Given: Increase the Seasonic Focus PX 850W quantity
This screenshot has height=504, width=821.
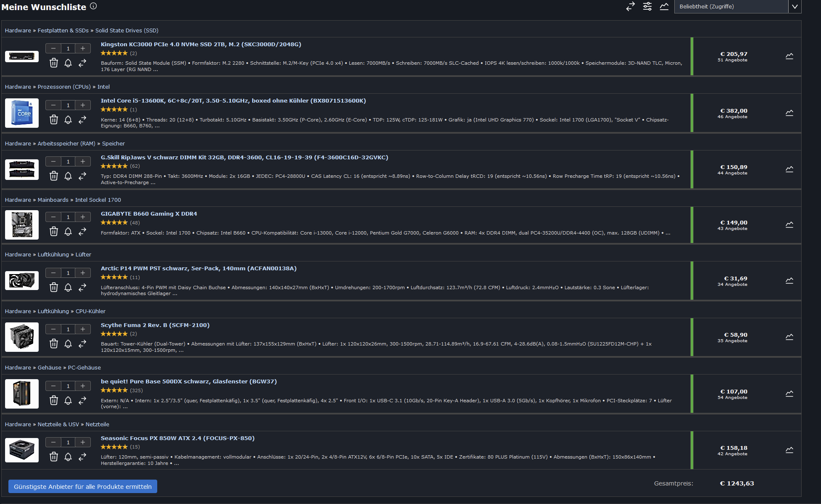Looking at the screenshot, I should 83,442.
